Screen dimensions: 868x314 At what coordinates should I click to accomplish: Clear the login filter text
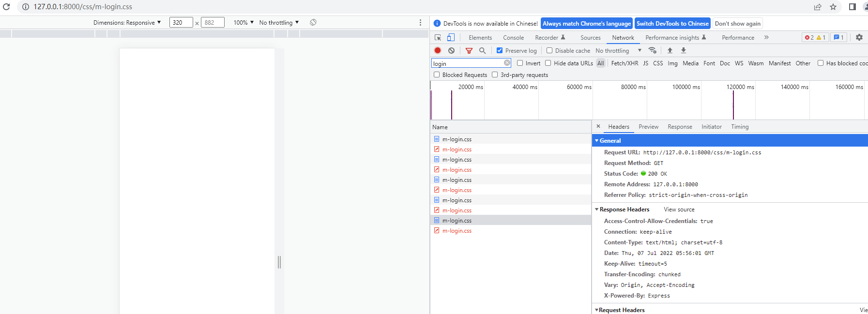click(x=507, y=63)
